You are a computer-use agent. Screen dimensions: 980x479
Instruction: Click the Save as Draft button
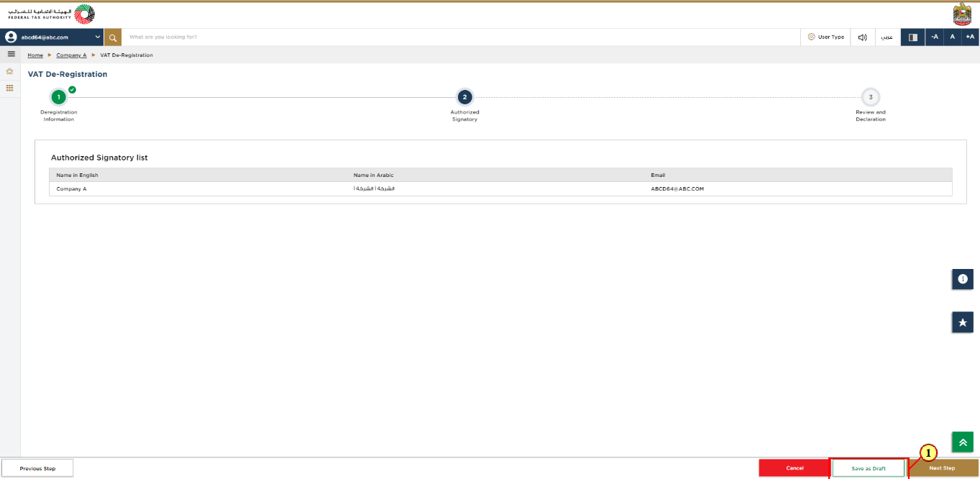click(869, 468)
